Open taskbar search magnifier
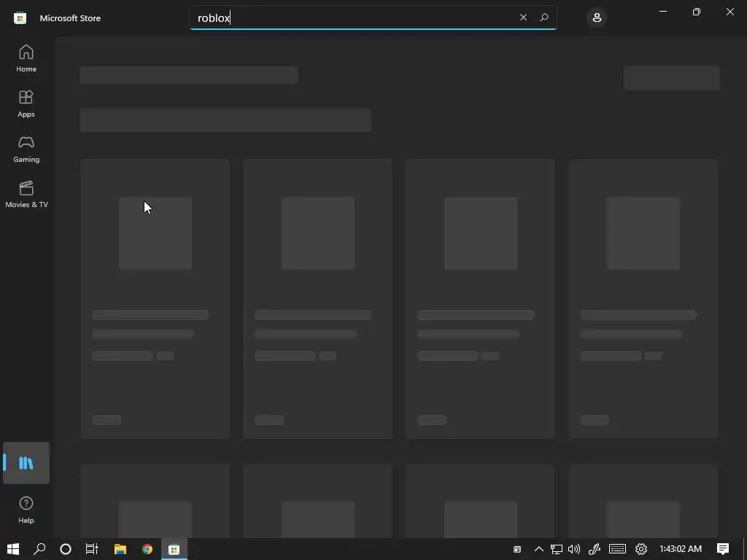The image size is (747, 560). (39, 549)
